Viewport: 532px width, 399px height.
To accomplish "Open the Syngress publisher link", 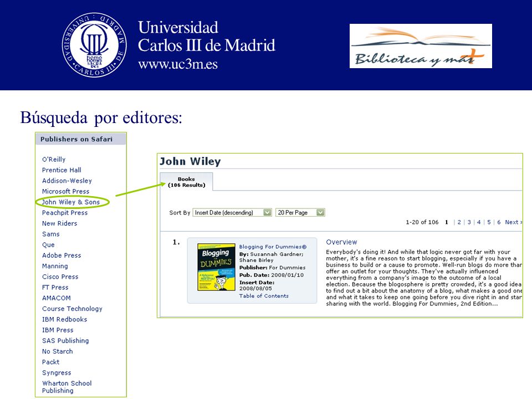I will pos(57,373).
